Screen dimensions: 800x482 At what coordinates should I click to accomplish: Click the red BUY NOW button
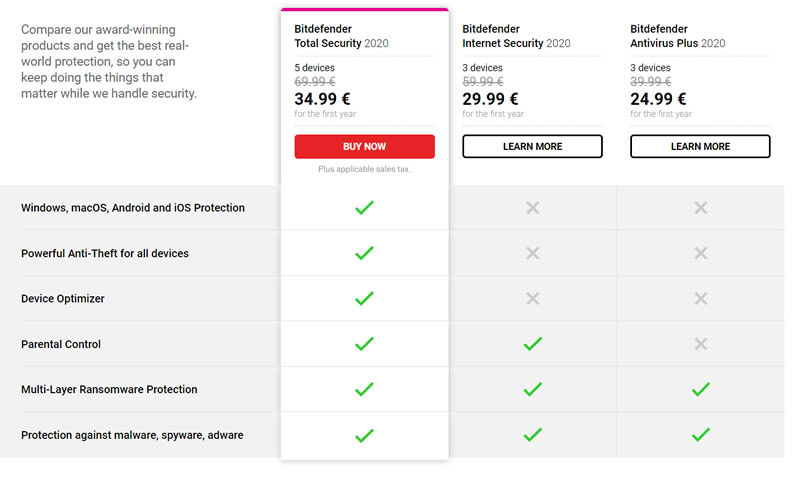pyautogui.click(x=364, y=146)
